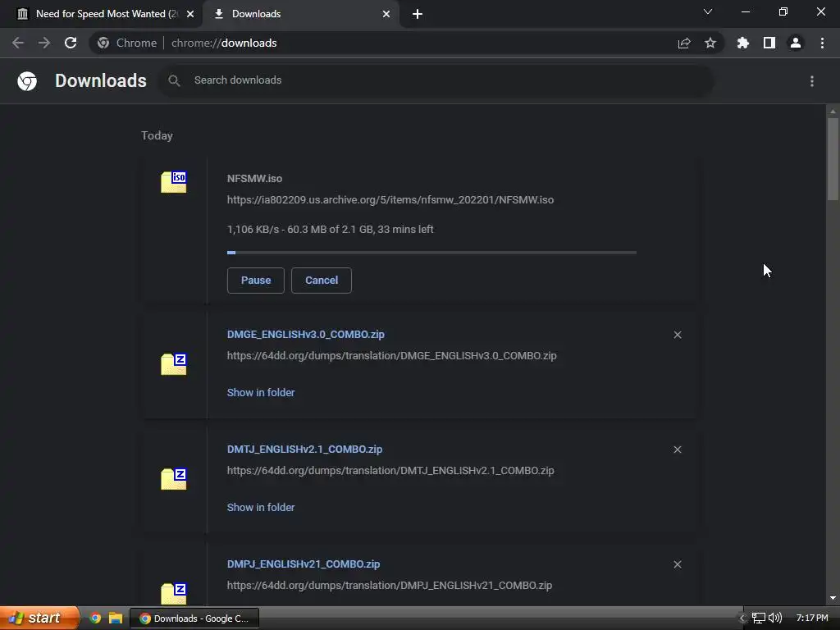This screenshot has height=630, width=840.
Task: Open the tab search chevron dropdown
Action: point(708,11)
